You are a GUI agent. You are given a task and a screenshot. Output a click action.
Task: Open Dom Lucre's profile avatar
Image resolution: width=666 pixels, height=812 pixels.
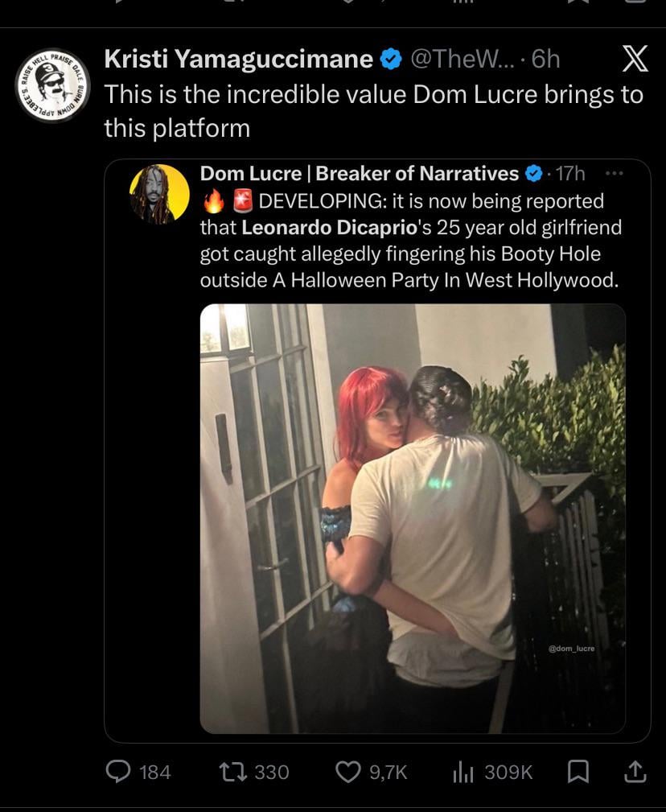159,194
